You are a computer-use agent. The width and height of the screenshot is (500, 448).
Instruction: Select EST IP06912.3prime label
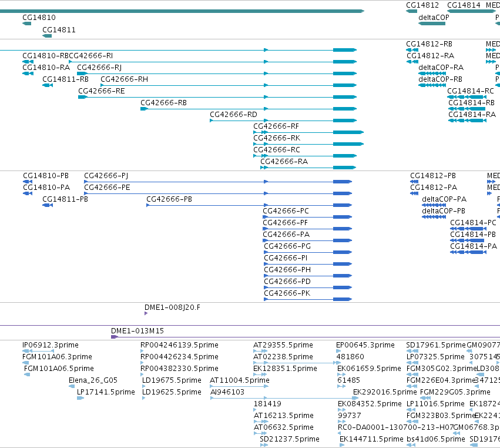pyautogui.click(x=51, y=345)
